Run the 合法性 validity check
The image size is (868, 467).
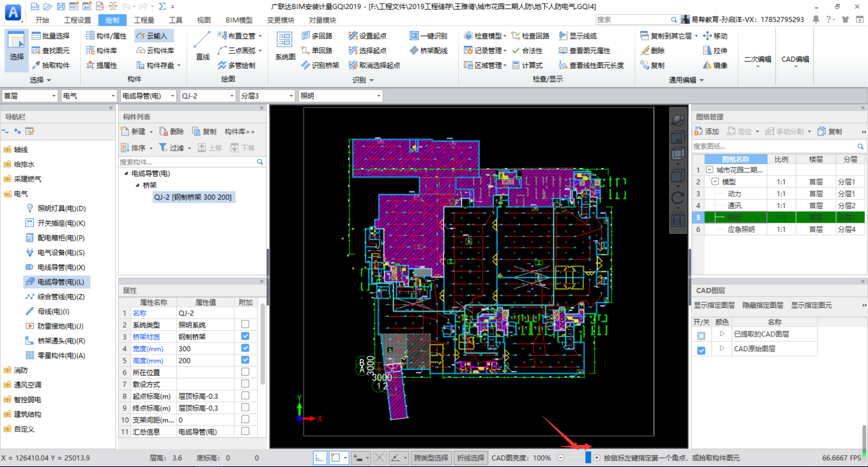coord(527,51)
